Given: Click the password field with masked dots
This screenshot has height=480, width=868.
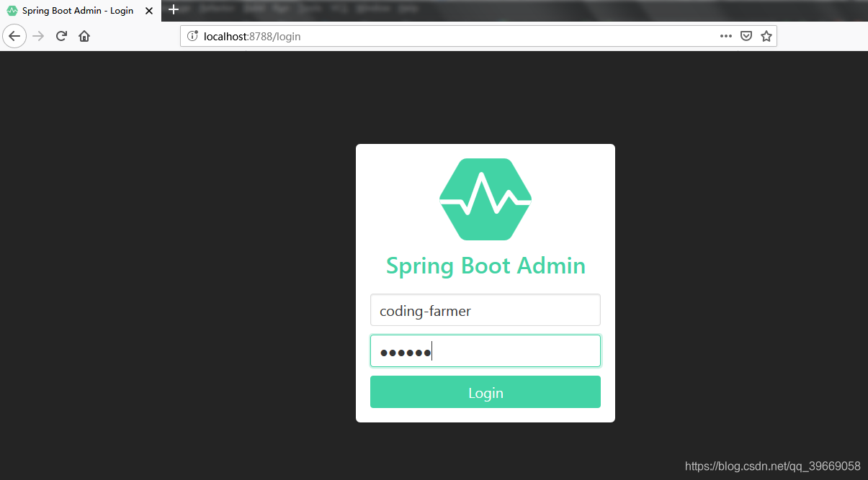Looking at the screenshot, I should point(486,351).
